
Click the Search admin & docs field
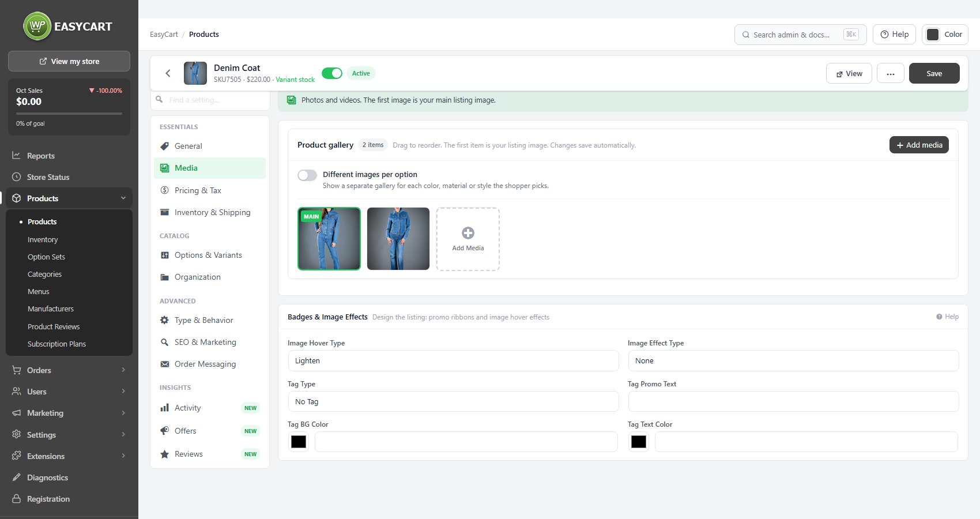click(x=800, y=34)
